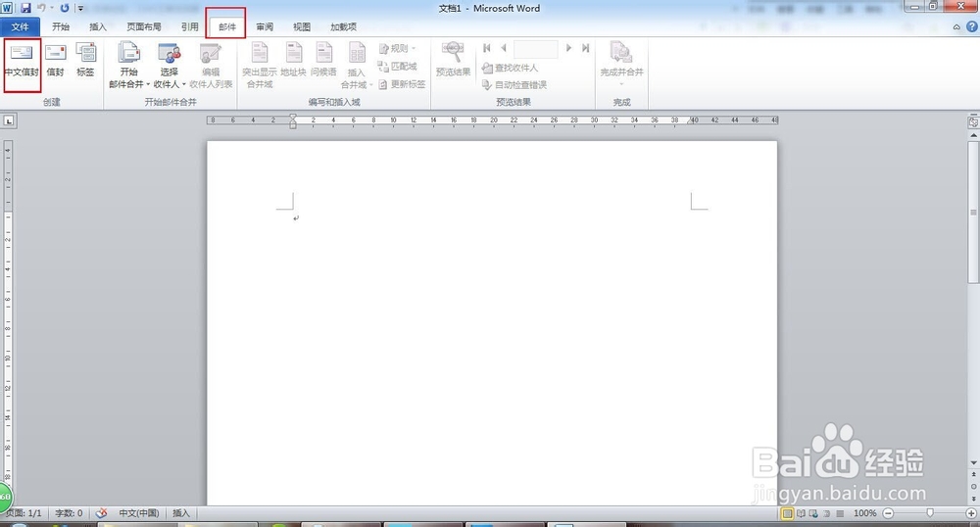
Task: Click the tab stop selector left of ruler
Action: (9, 120)
